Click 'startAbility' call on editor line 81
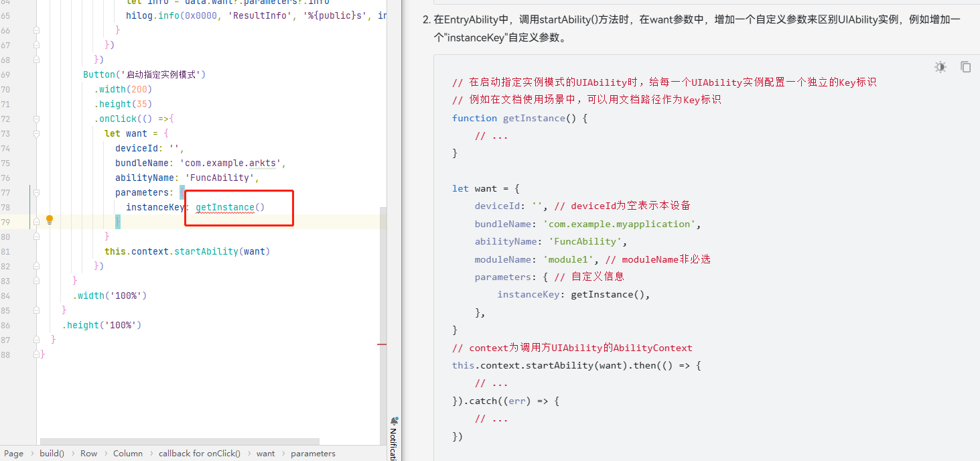This screenshot has width=980, height=461. pyautogui.click(x=206, y=251)
